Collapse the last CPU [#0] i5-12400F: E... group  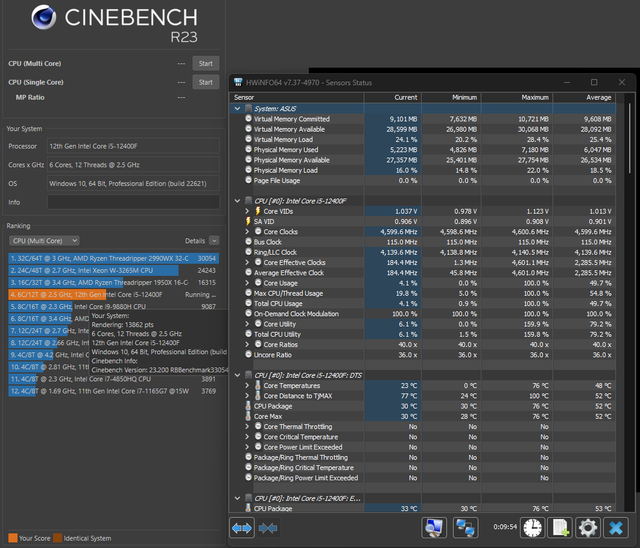coord(238,498)
